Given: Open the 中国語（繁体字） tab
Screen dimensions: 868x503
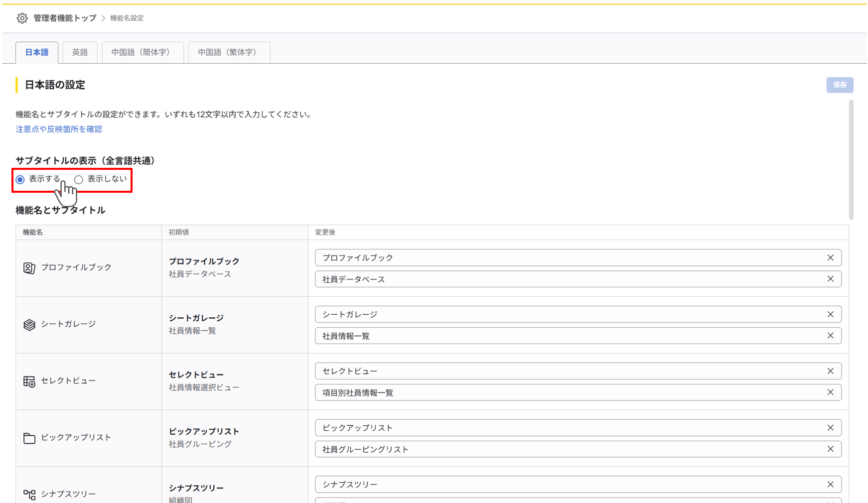Looking at the screenshot, I should click(229, 52).
